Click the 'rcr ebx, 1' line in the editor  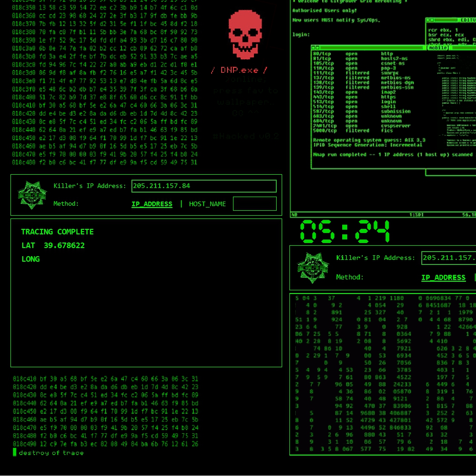click(443, 30)
